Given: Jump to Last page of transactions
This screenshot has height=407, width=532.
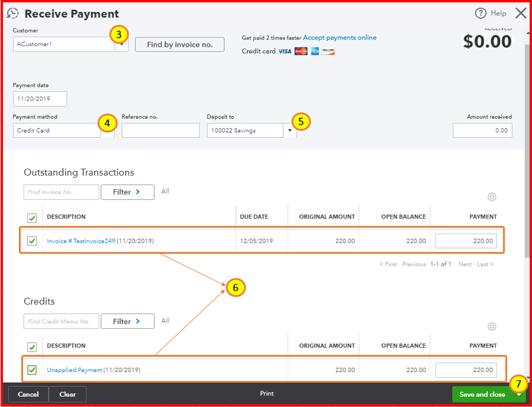Looking at the screenshot, I should 485,264.
